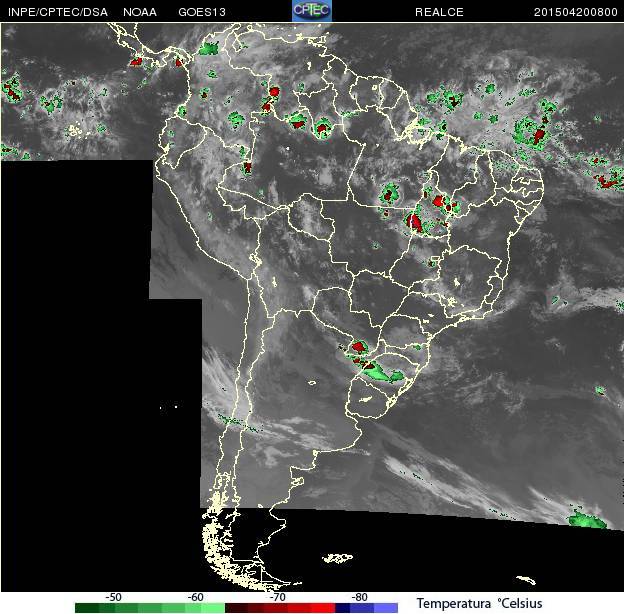Pick the blue segment of the temperature scale
The height and width of the screenshot is (614, 624).
[x=367, y=608]
